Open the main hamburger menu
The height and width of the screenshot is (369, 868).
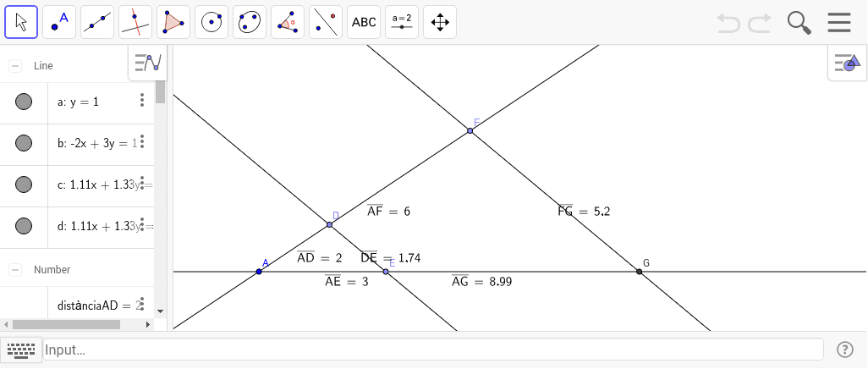coord(839,23)
